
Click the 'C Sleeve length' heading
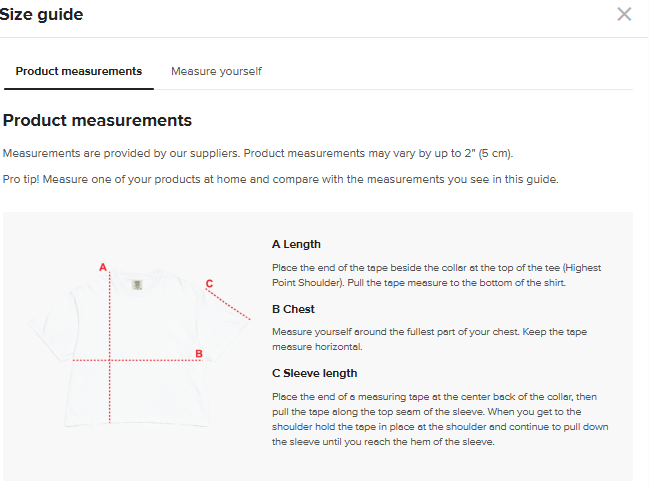314,373
